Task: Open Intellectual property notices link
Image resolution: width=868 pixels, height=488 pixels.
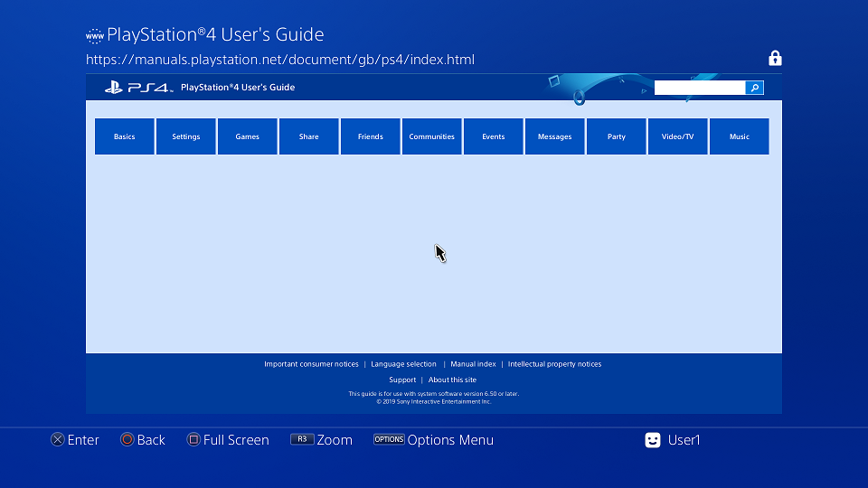Action: tap(554, 364)
